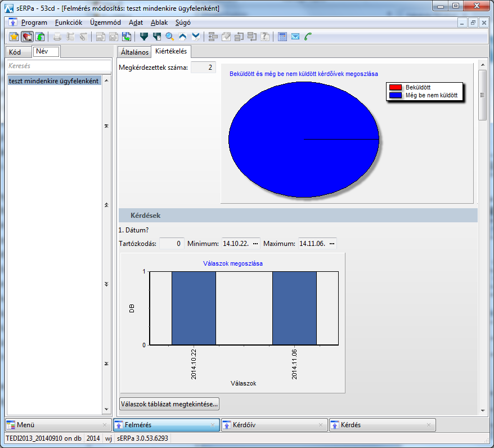Click the yellow star toolbar icon

pos(14,37)
